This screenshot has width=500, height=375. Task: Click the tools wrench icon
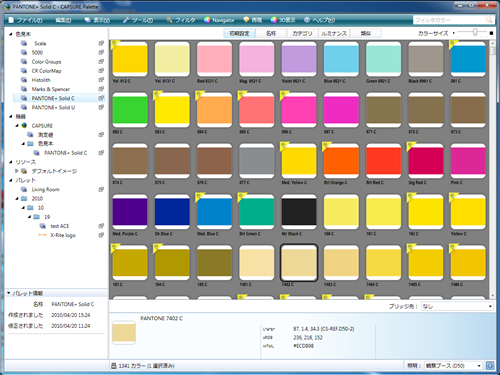[126, 20]
